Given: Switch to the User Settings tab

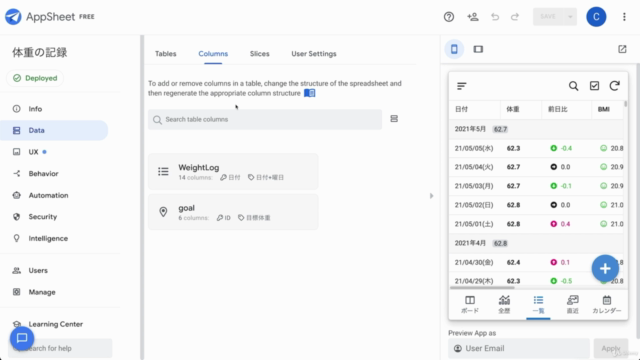Looking at the screenshot, I should 314,54.
